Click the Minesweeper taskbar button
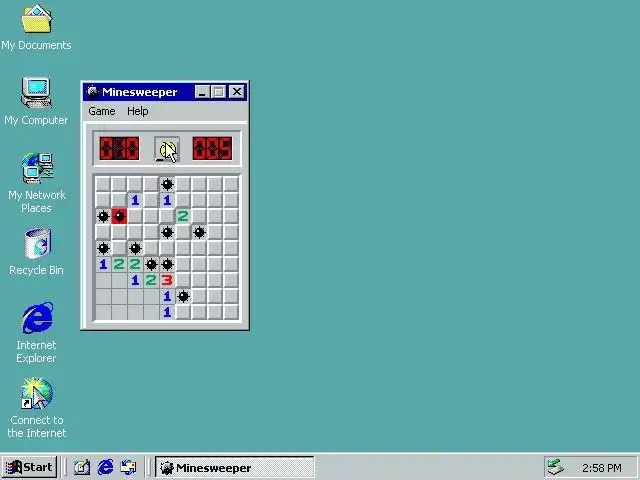640x480 pixels. (x=235, y=468)
